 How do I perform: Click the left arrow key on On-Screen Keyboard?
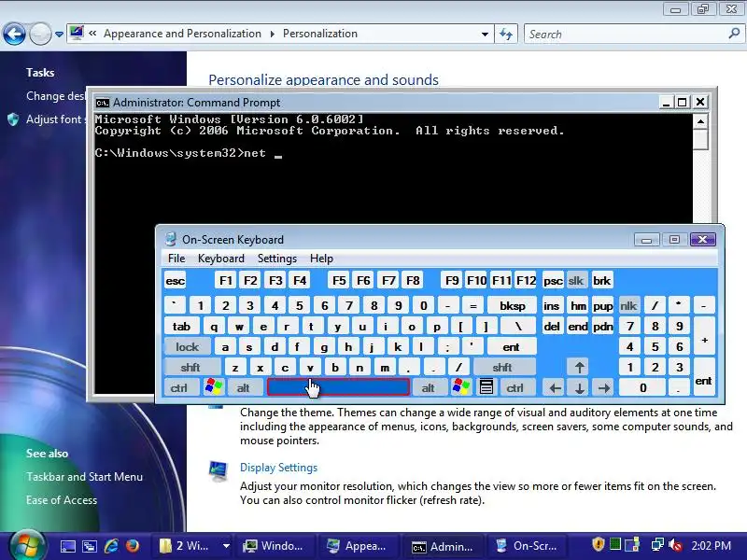tap(555, 387)
